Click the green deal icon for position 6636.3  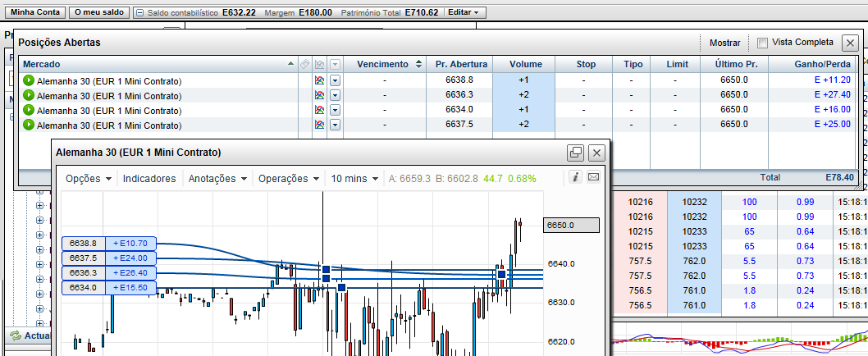coord(28,95)
